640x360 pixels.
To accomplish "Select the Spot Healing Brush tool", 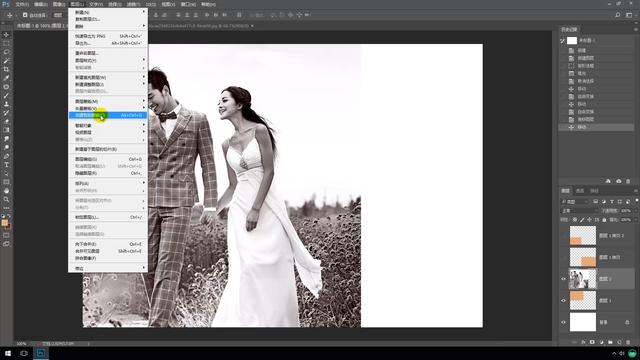I will click(6, 87).
